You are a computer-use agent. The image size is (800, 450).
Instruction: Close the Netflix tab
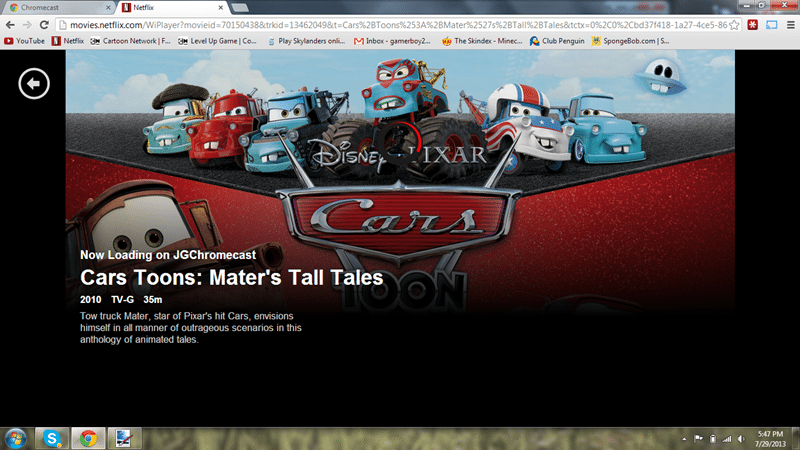click(220, 8)
